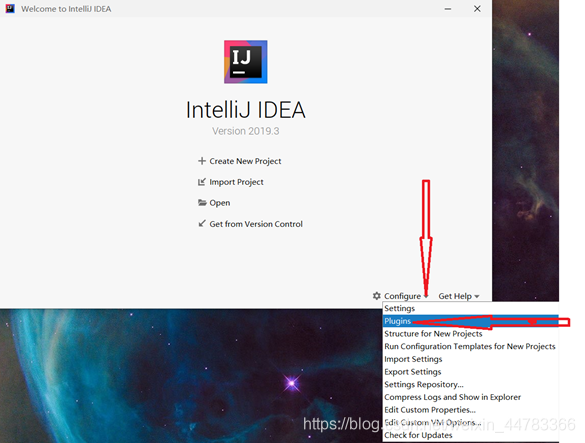Select Check for Updates
Viewport: 585px width, 443px height.
(471, 435)
